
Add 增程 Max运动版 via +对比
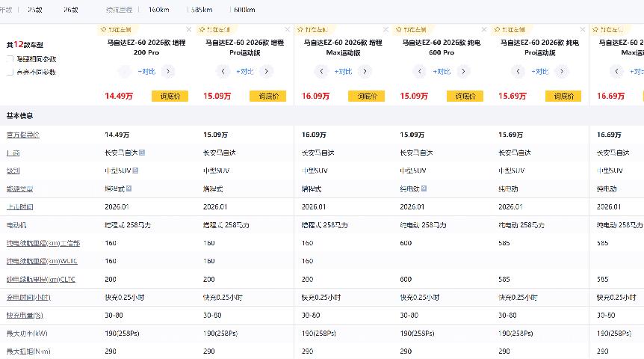click(x=344, y=72)
